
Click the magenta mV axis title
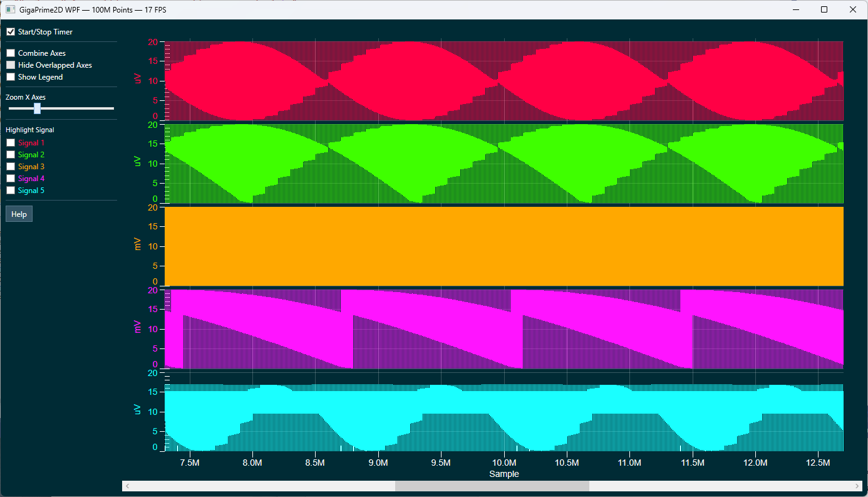click(138, 327)
